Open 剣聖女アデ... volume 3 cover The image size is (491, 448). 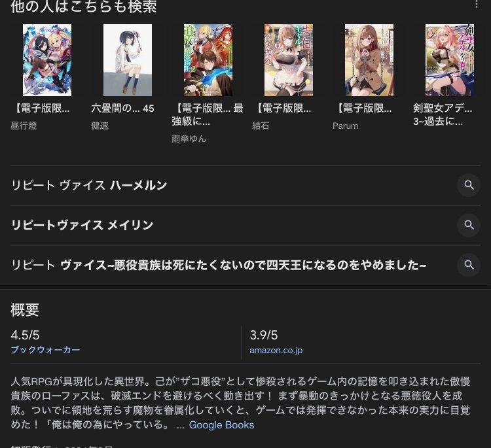tap(450, 60)
